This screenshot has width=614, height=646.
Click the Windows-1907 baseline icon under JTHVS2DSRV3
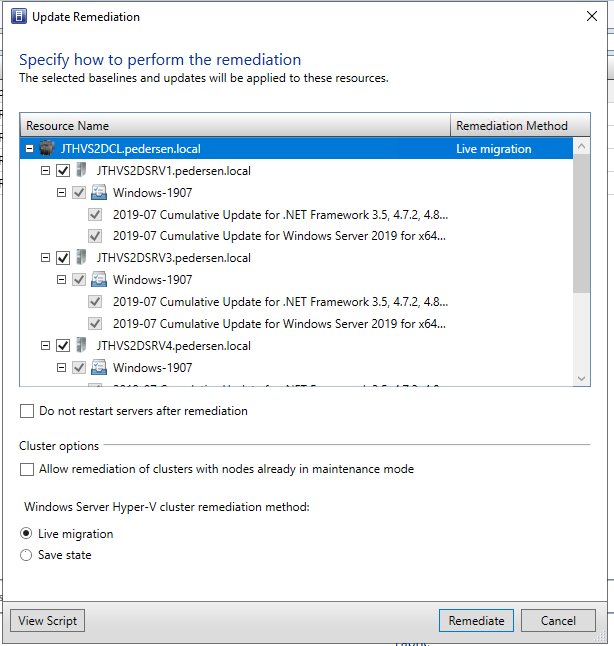coord(99,280)
